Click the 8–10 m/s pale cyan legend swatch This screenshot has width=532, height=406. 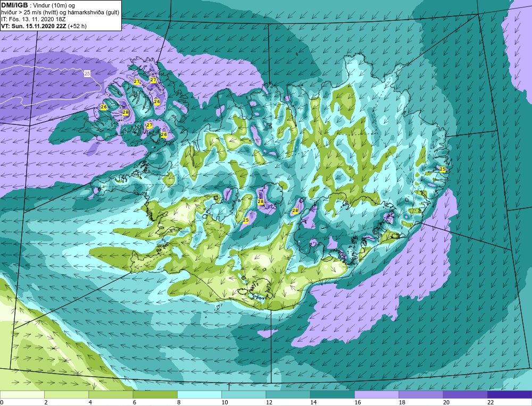click(199, 394)
